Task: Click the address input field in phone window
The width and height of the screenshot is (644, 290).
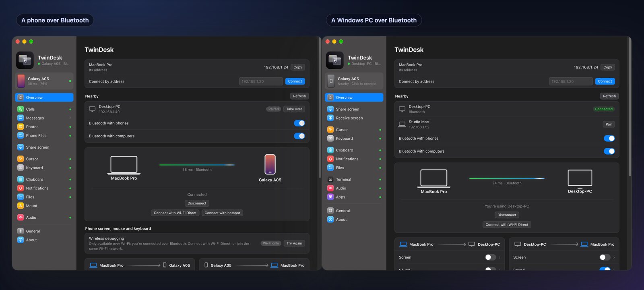Action: click(261, 81)
